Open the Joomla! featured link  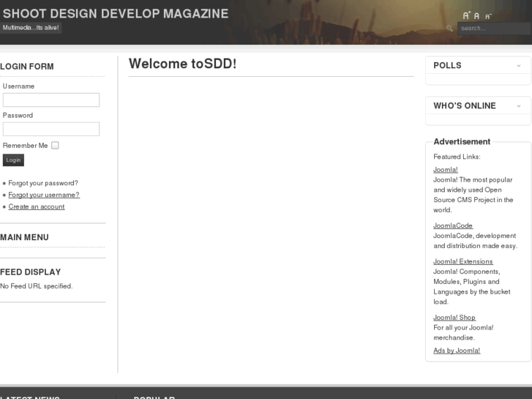point(445,170)
